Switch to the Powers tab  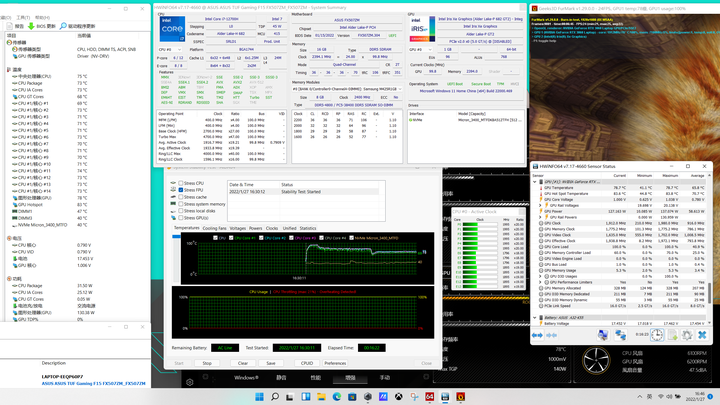pyautogui.click(x=255, y=228)
